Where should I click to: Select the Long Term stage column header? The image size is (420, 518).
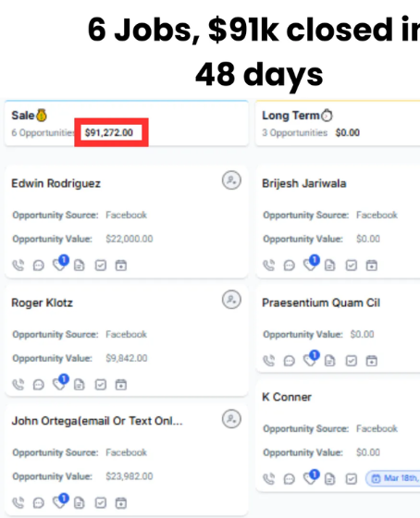click(x=338, y=123)
